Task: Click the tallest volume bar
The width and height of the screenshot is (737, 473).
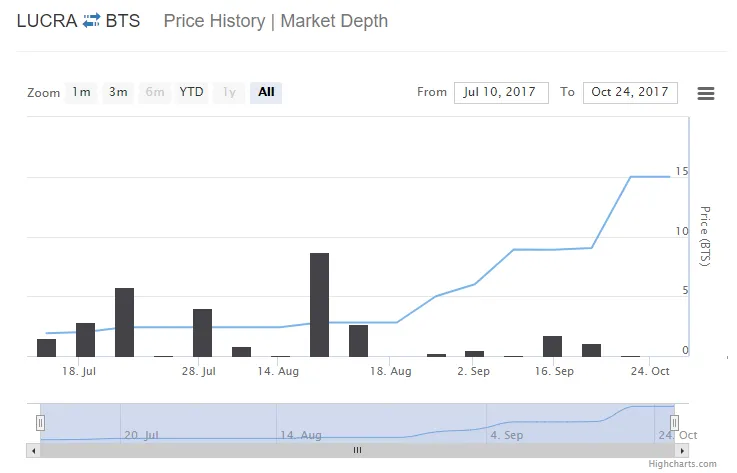Action: (320, 305)
